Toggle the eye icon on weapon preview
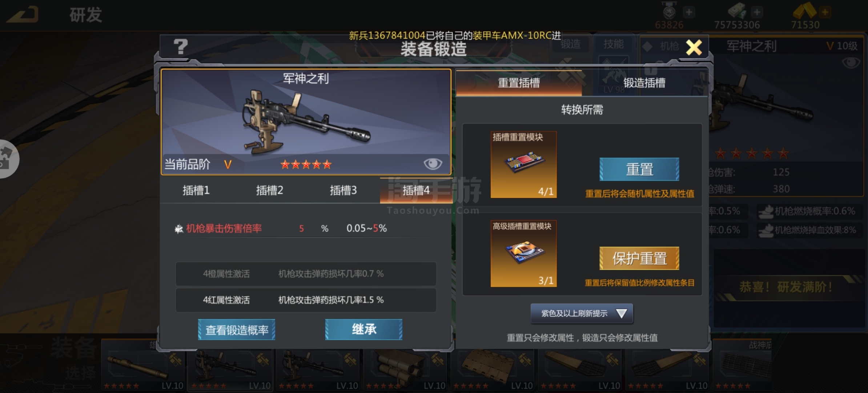The image size is (868, 393). (x=433, y=164)
